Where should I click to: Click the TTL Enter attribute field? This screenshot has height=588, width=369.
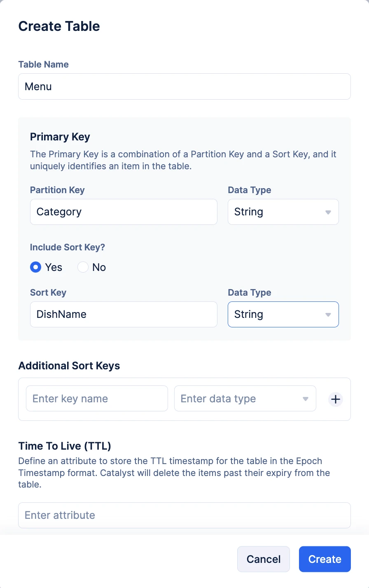(x=184, y=515)
